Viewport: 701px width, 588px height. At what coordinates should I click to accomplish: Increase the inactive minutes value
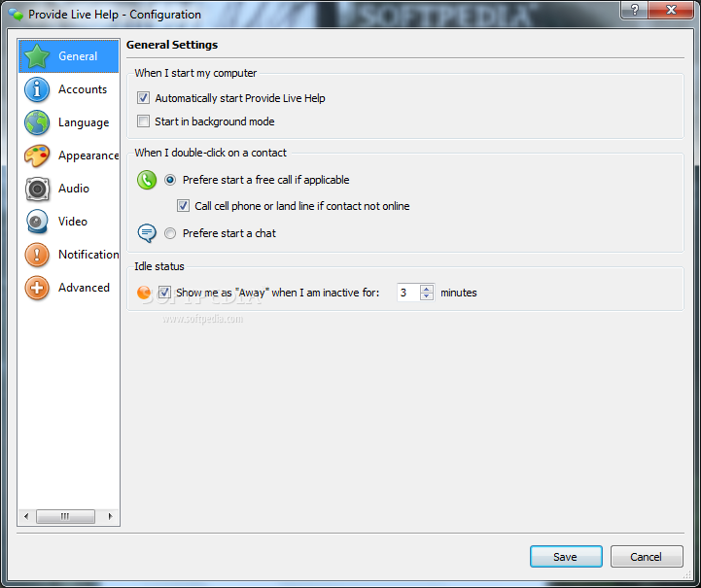point(427,289)
